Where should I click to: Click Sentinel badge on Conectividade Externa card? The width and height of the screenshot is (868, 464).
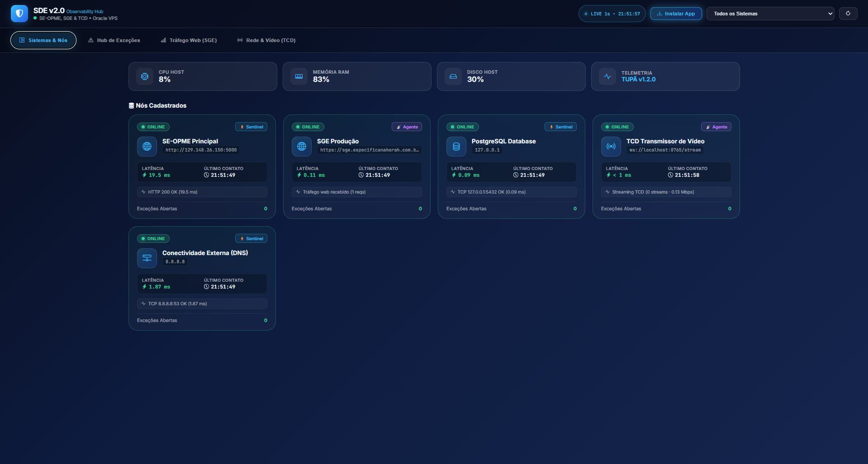[x=251, y=239]
